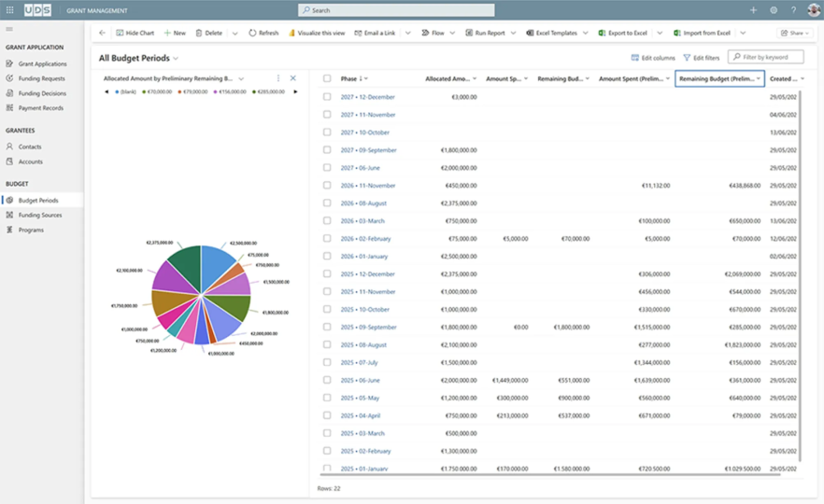Refresh the budget periods list

click(x=263, y=33)
